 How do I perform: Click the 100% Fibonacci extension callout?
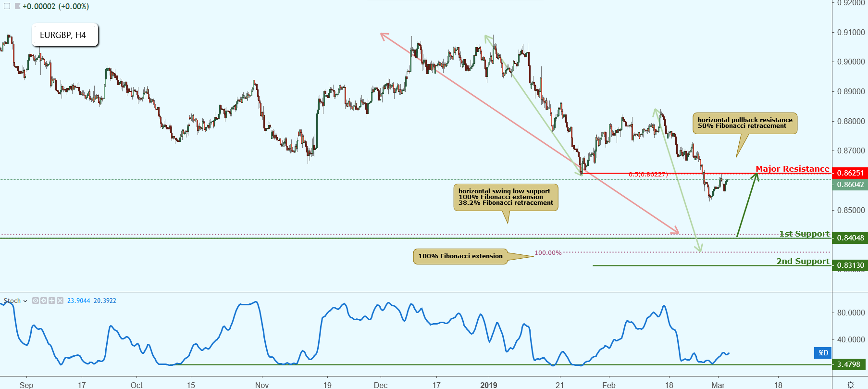[x=460, y=256]
